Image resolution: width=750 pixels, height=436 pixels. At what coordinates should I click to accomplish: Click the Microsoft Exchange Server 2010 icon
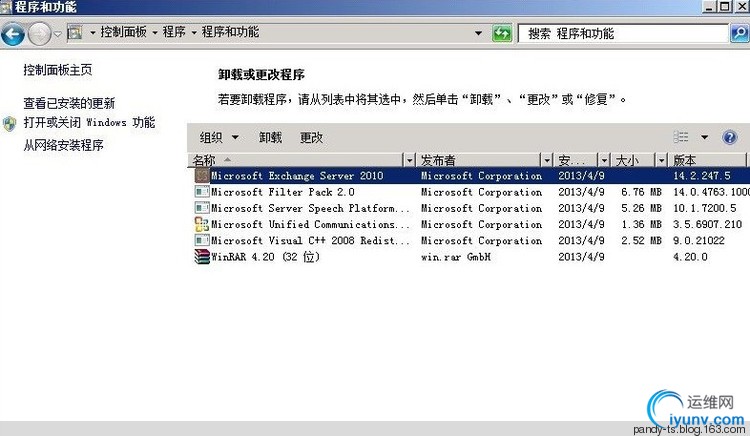(x=202, y=175)
